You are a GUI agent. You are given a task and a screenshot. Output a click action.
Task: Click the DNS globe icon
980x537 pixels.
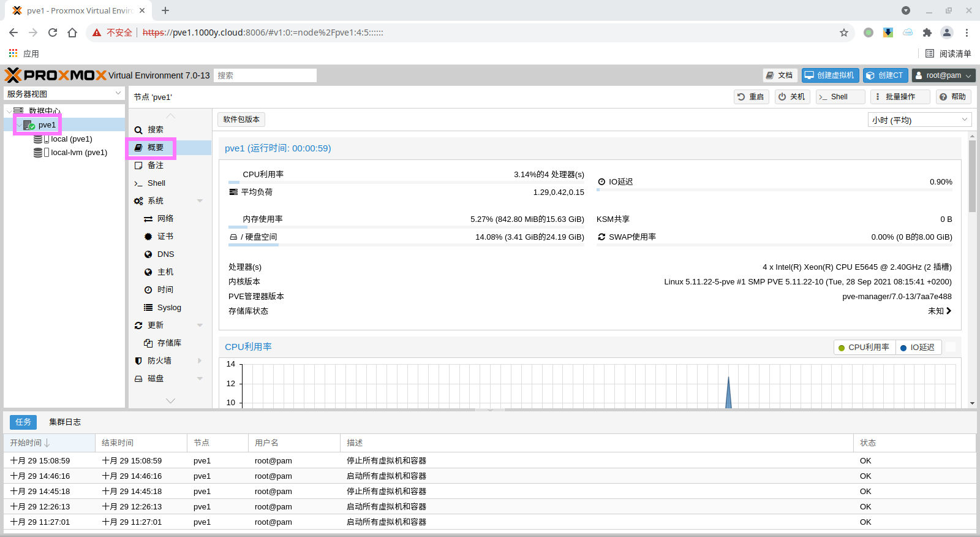coord(148,254)
